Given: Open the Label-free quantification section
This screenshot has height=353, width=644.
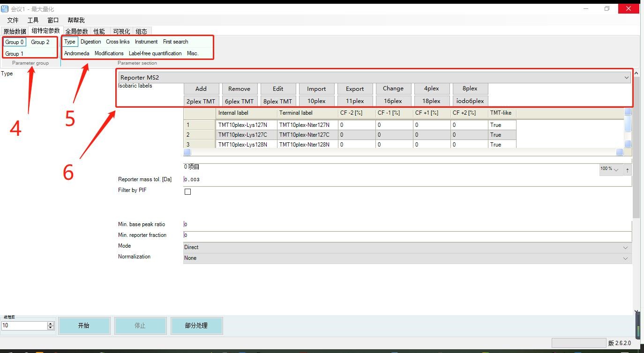Looking at the screenshot, I should [x=155, y=53].
